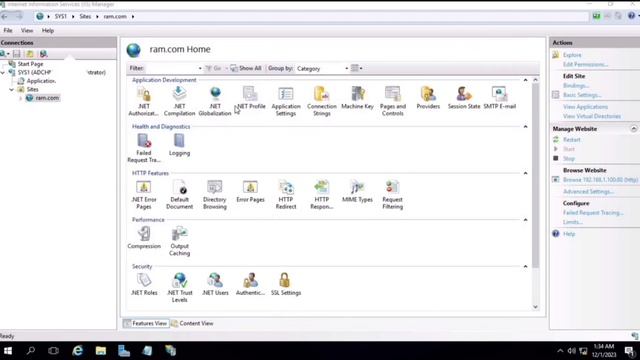Open Session State feature
The width and height of the screenshot is (640, 360).
pyautogui.click(x=464, y=98)
